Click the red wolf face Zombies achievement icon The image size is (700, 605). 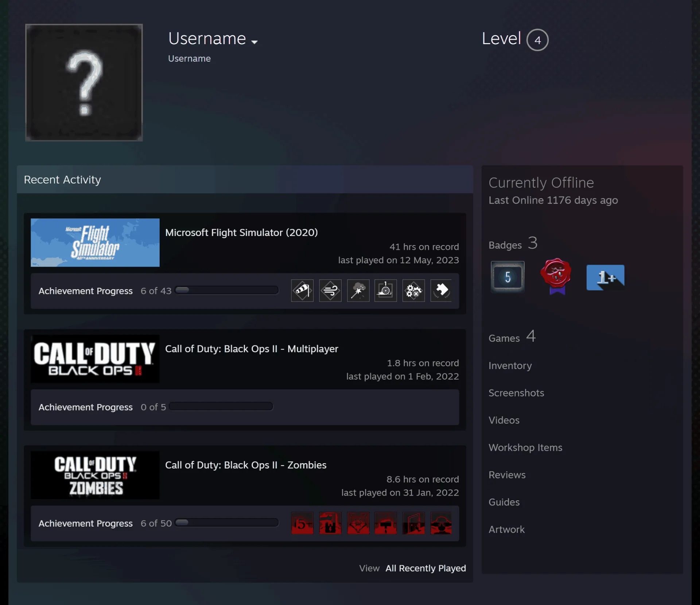(358, 523)
